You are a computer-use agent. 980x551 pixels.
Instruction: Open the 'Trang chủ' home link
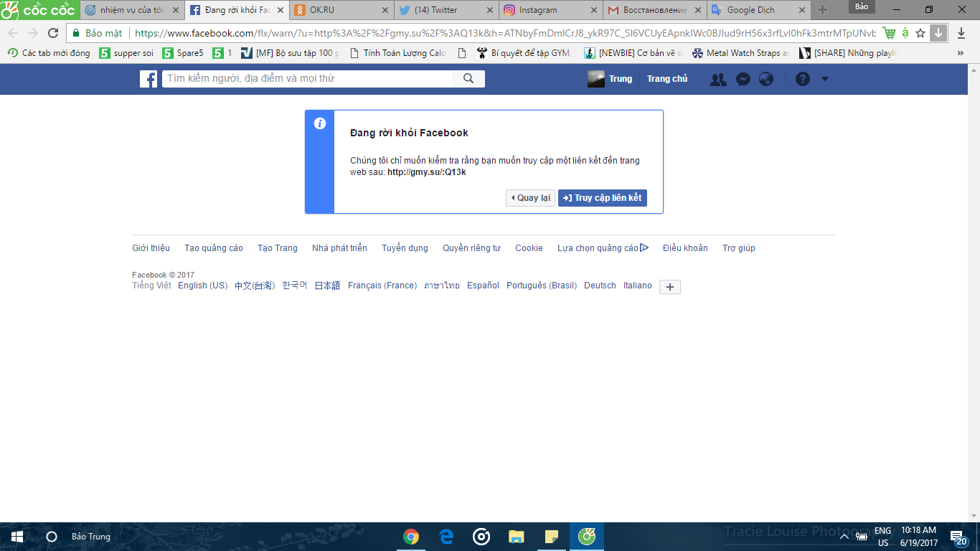point(667,79)
